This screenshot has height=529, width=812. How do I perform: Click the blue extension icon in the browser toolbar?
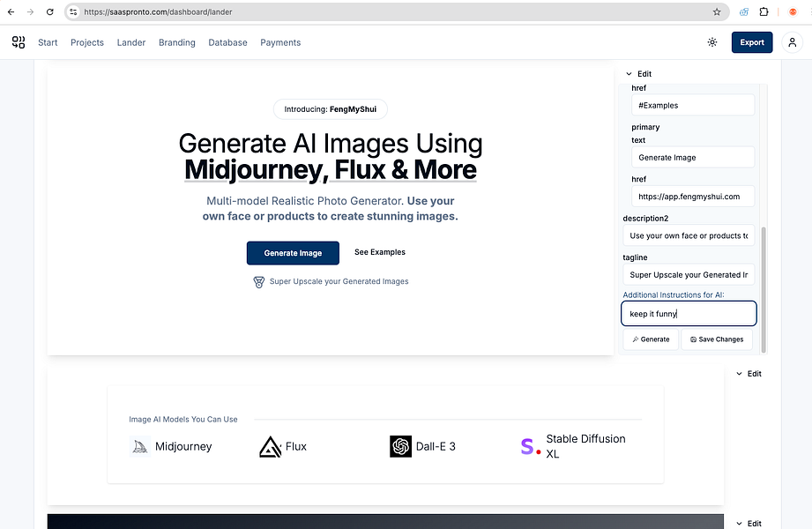[744, 11]
